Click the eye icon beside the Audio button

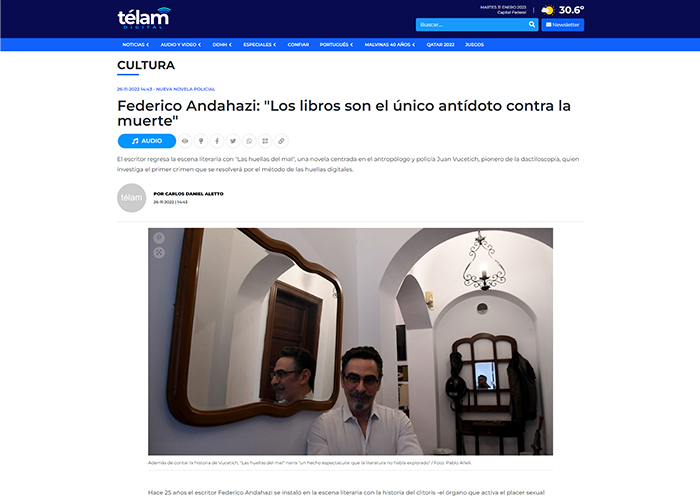[185, 141]
